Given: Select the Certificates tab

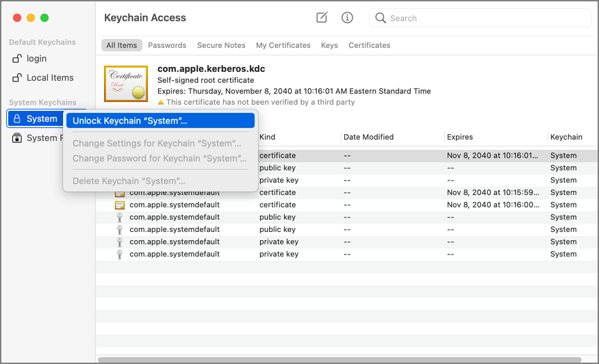Looking at the screenshot, I should 370,45.
